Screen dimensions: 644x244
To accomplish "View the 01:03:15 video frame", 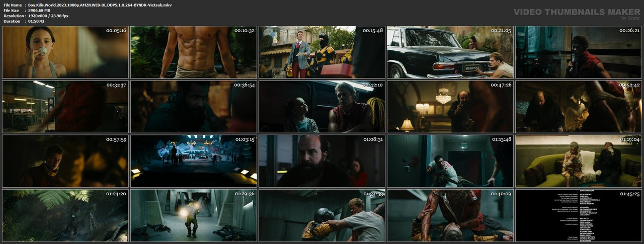I will (x=194, y=161).
